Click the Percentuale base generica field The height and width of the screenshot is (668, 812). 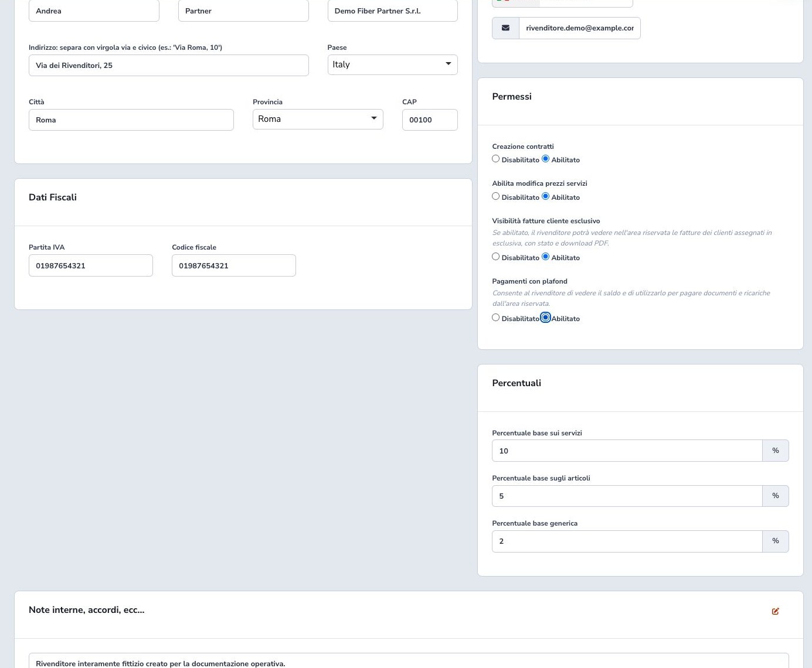[627, 541]
